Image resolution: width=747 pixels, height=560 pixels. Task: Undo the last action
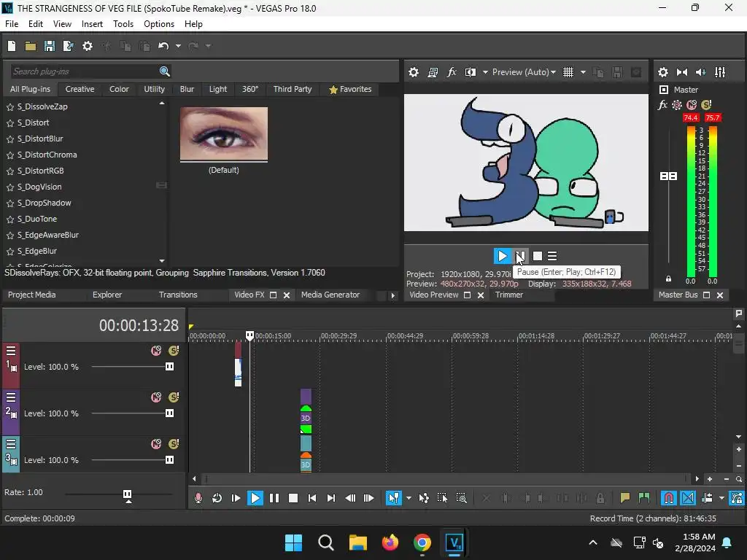(163, 46)
